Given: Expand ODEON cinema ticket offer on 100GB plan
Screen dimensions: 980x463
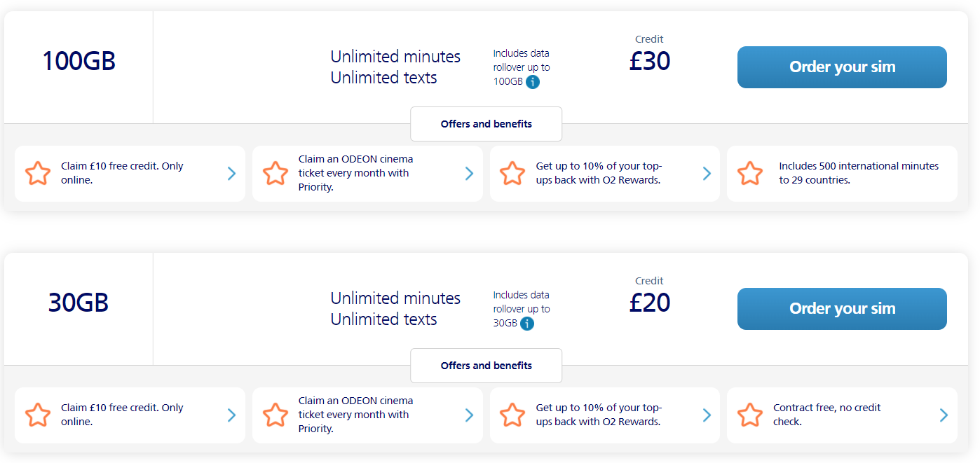Looking at the screenshot, I should pos(469,174).
